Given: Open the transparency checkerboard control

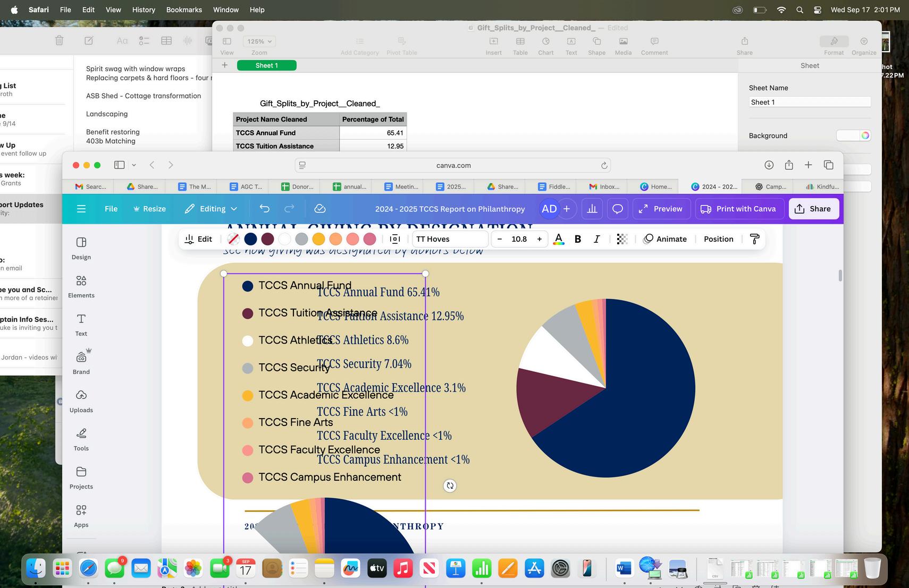Looking at the screenshot, I should pos(622,239).
